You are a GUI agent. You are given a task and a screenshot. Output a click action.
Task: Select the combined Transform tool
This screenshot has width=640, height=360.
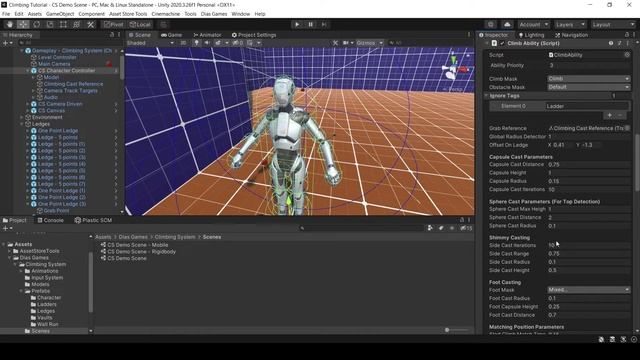77,24
